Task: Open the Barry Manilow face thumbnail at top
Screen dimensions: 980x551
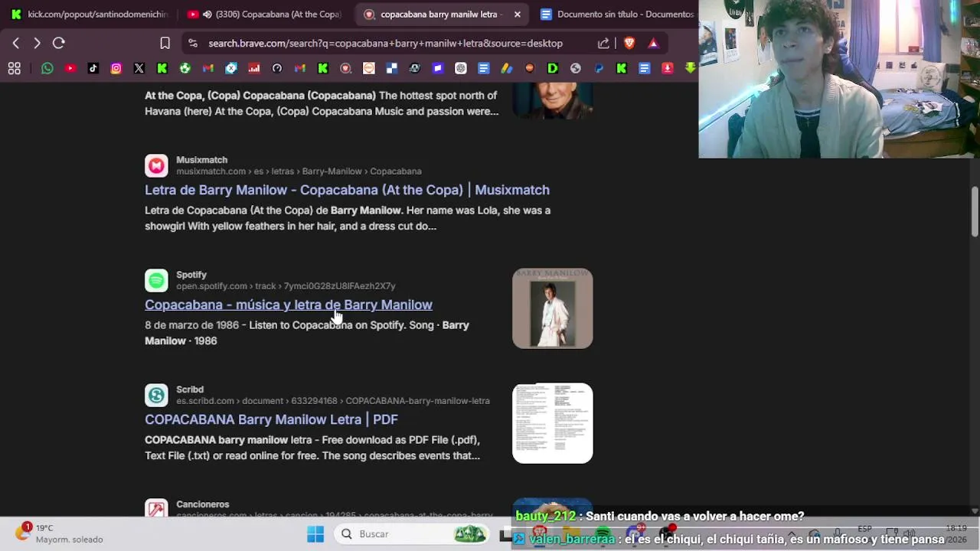Action: coord(552,101)
